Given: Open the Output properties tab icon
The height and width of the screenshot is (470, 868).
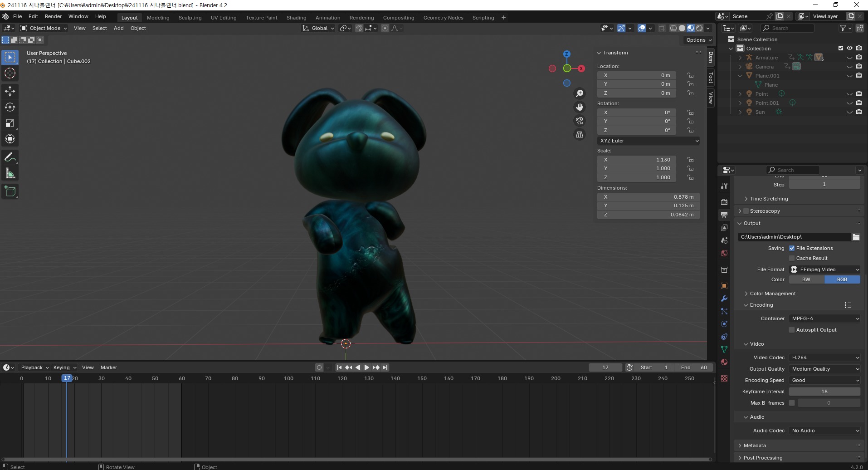Looking at the screenshot, I should pyautogui.click(x=724, y=215).
